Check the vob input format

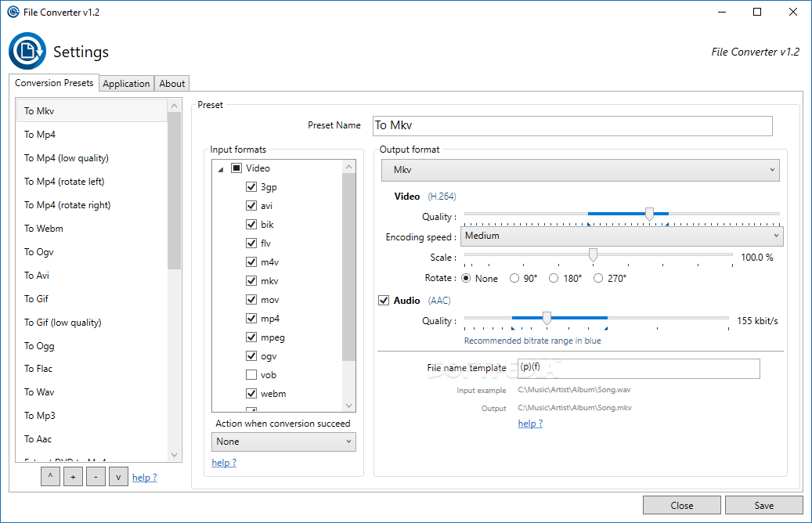tap(251, 374)
